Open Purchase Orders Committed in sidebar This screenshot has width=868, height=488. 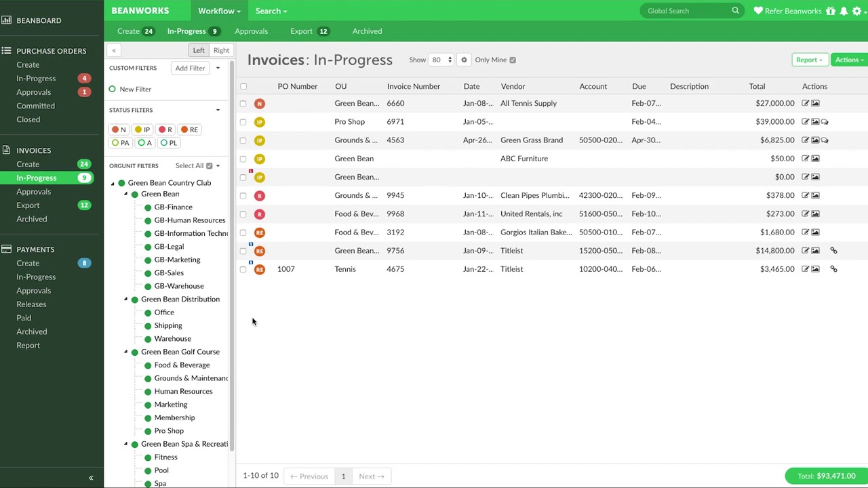pyautogui.click(x=36, y=106)
